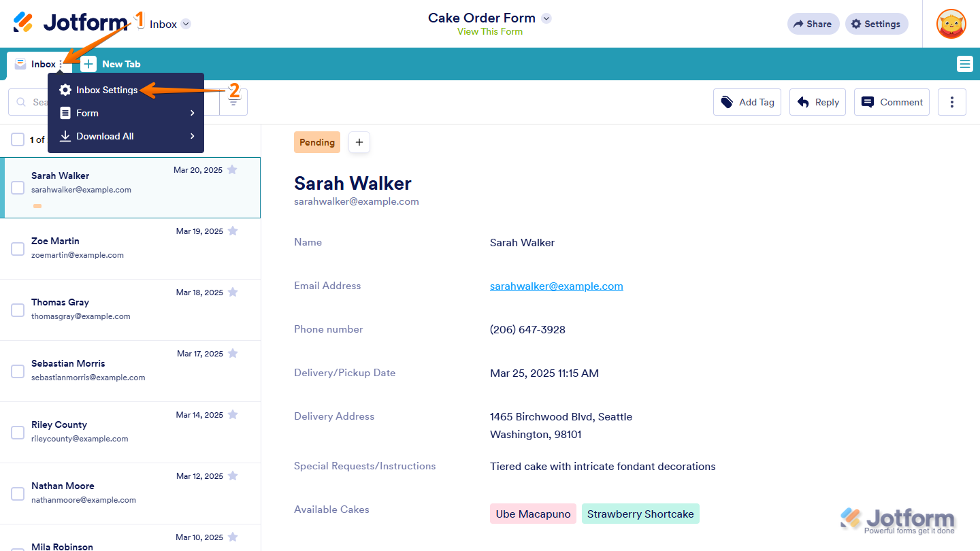Switch to the Inbox tab
The height and width of the screenshot is (551, 980).
[x=39, y=64]
